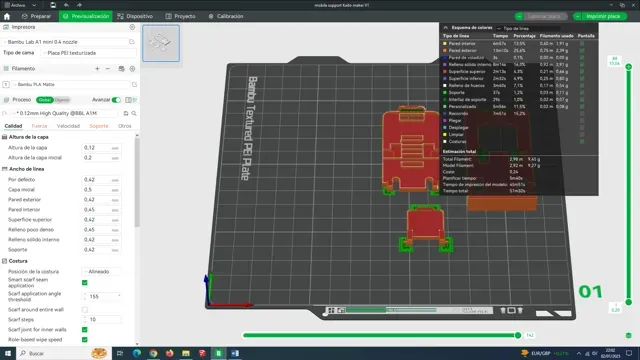The image size is (640, 360).
Task: Remove a filament with minus icon
Action: [108, 69]
